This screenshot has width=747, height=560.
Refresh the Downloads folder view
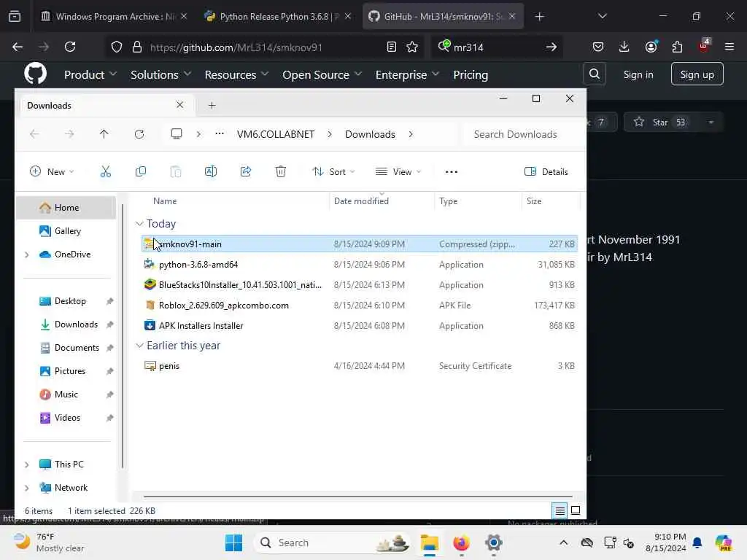139,134
